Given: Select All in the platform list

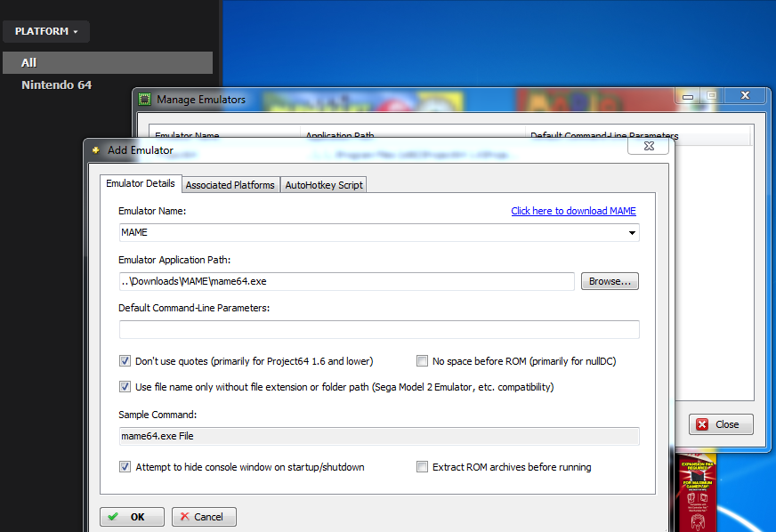Looking at the screenshot, I should (108, 63).
